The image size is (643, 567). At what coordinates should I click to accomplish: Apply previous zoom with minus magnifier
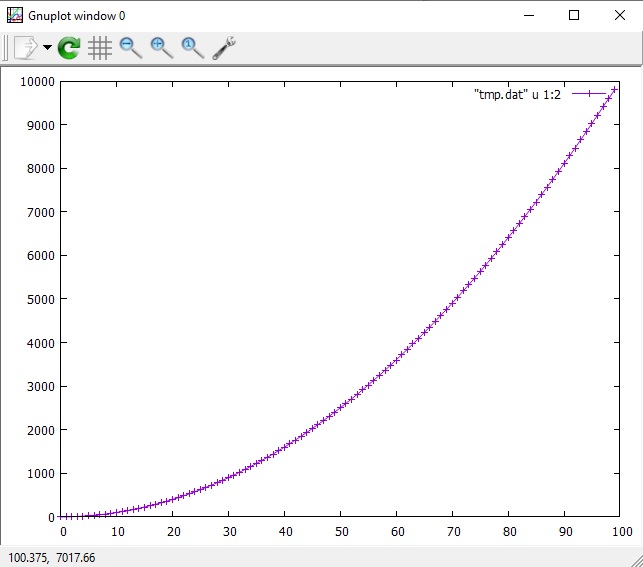(130, 47)
